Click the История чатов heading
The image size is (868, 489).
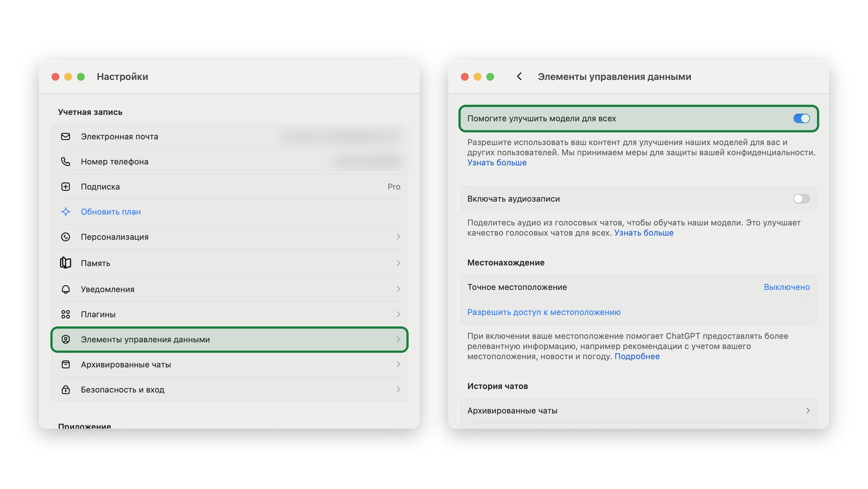point(497,386)
